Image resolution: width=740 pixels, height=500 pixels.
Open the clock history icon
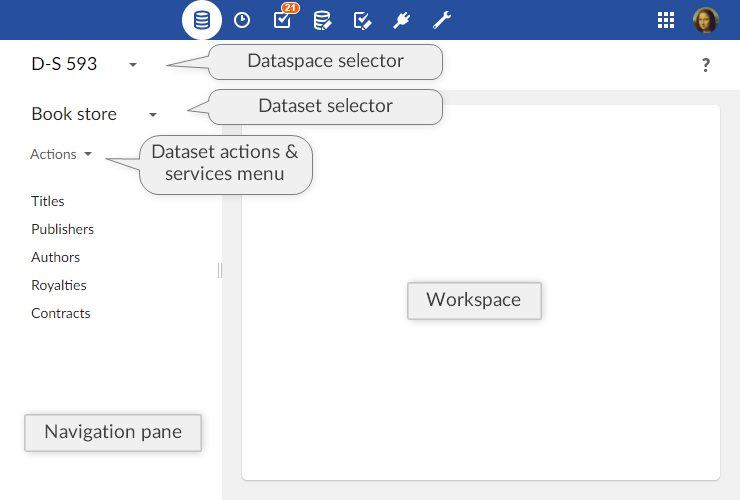click(242, 20)
